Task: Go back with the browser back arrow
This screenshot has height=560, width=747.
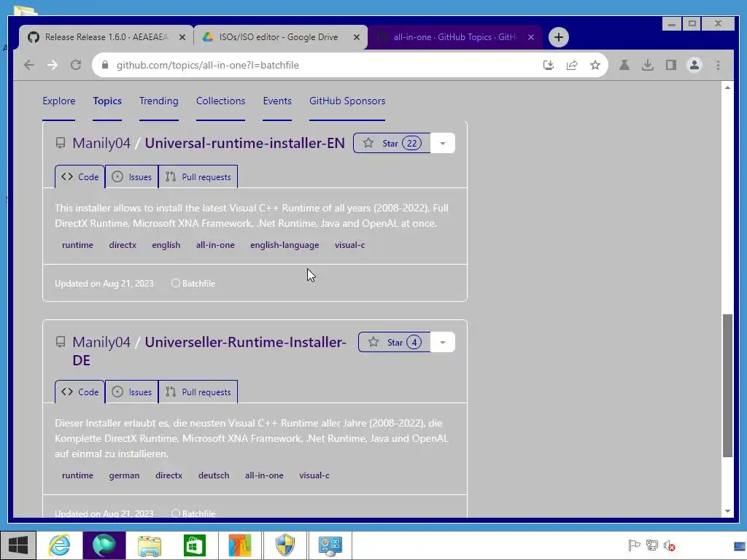Action: click(29, 65)
